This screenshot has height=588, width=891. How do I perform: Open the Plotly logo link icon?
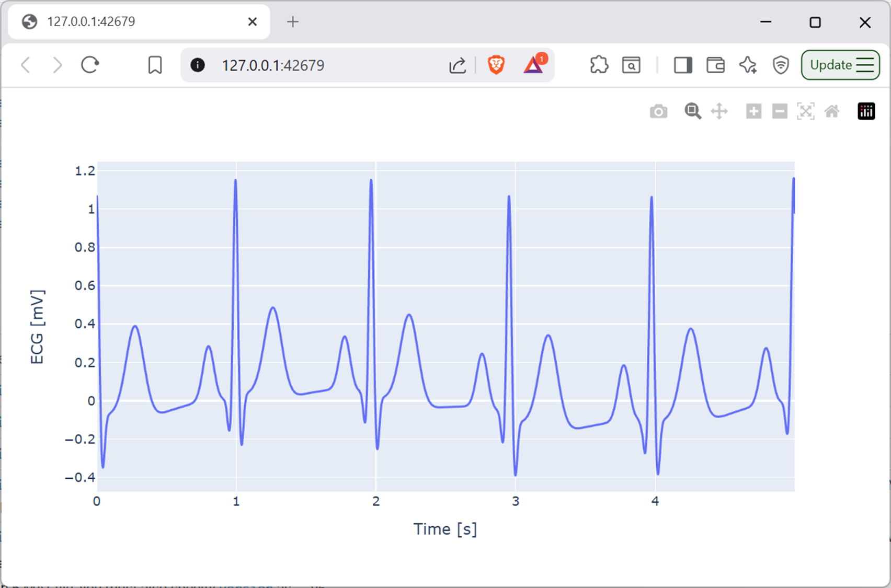tap(866, 111)
